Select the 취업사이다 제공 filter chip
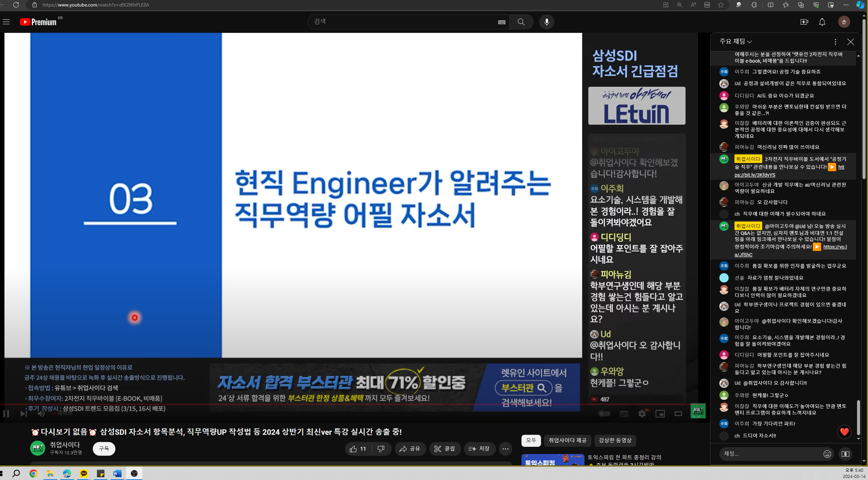The image size is (868, 480). pos(567,440)
